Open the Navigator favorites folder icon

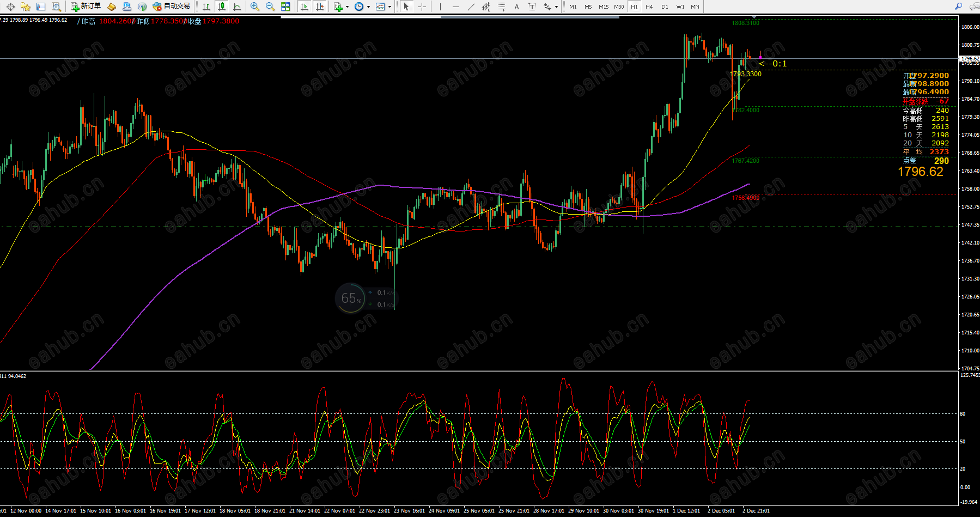pyautogui.click(x=26, y=7)
